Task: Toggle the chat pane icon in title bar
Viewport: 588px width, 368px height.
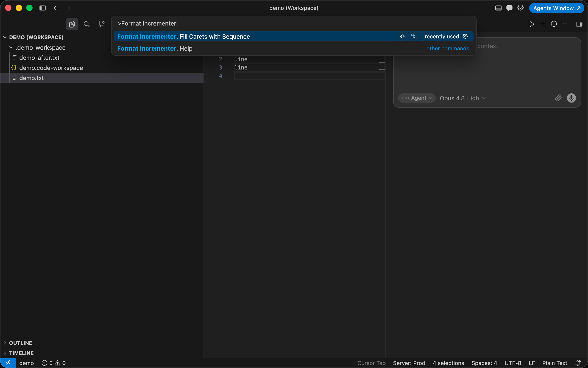Action: pos(509,8)
